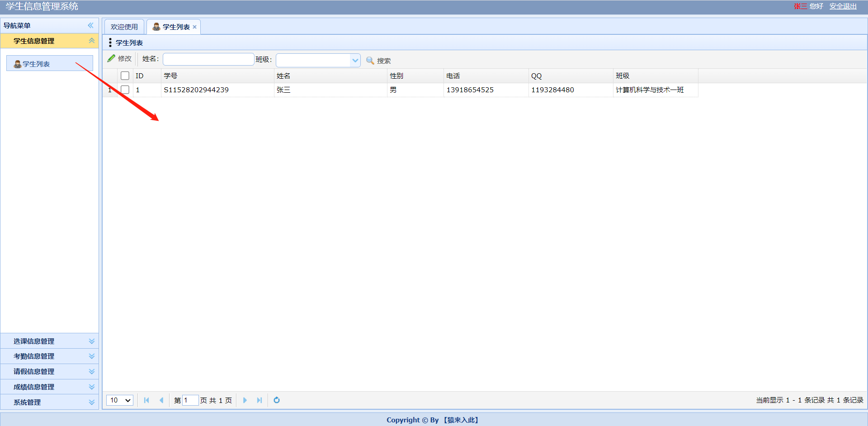The height and width of the screenshot is (426, 868).
Task: Focus the 班级 combo box field
Action: coord(314,60)
